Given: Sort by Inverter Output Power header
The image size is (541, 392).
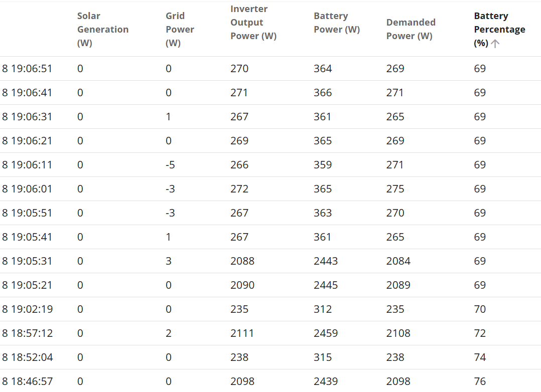Looking at the screenshot, I should [253, 23].
